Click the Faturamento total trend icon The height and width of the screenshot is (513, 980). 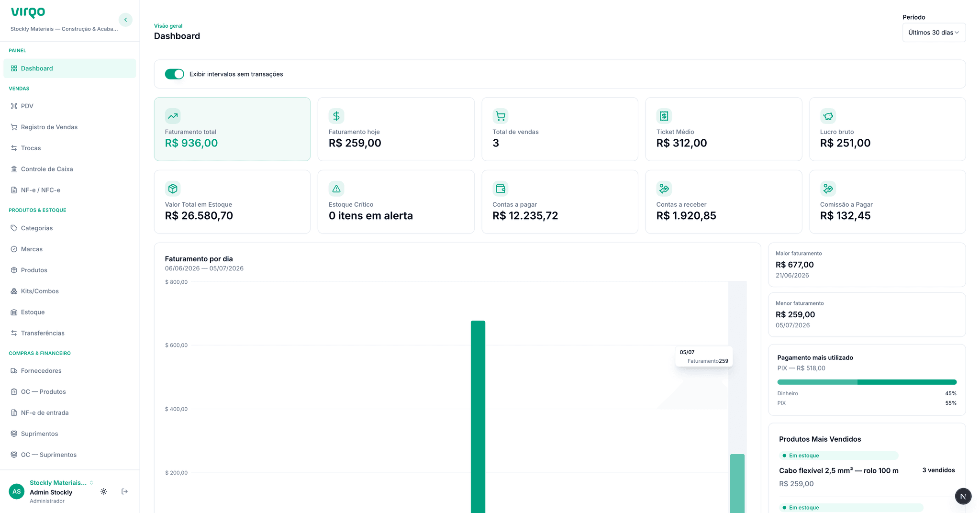[x=173, y=116]
